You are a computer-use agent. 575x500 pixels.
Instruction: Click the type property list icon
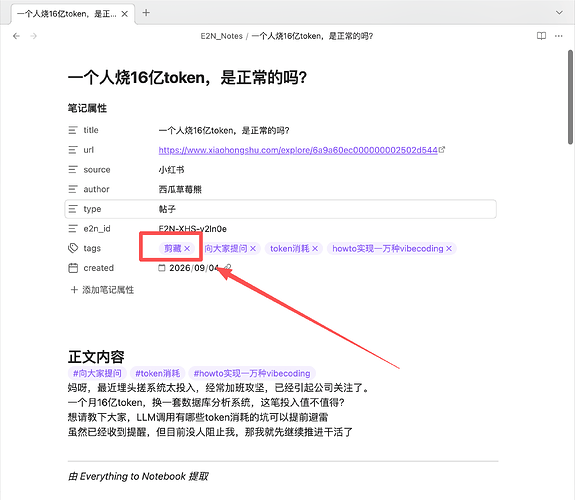(73, 209)
